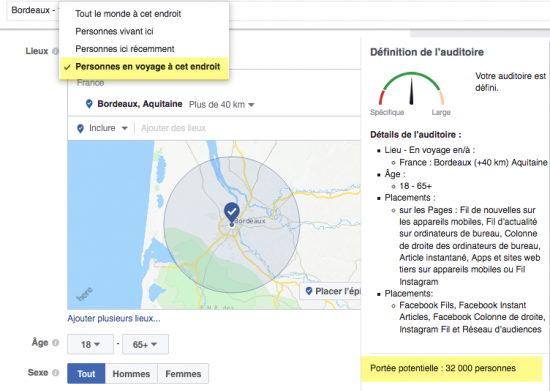
Task: Select Hommes gender option
Action: pyautogui.click(x=131, y=373)
